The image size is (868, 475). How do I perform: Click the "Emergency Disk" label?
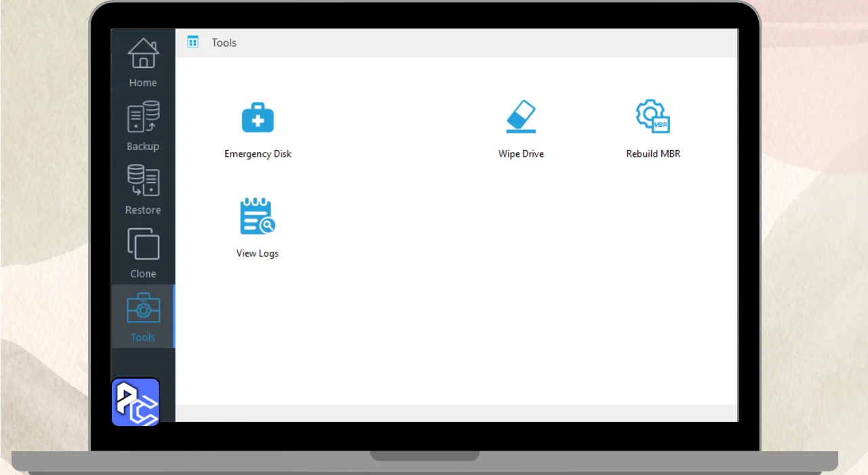click(258, 154)
